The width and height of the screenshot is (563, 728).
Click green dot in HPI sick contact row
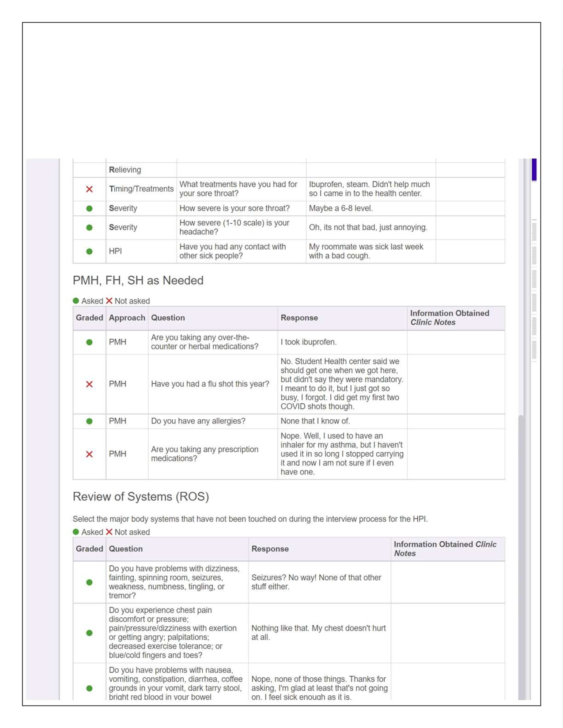(x=89, y=251)
